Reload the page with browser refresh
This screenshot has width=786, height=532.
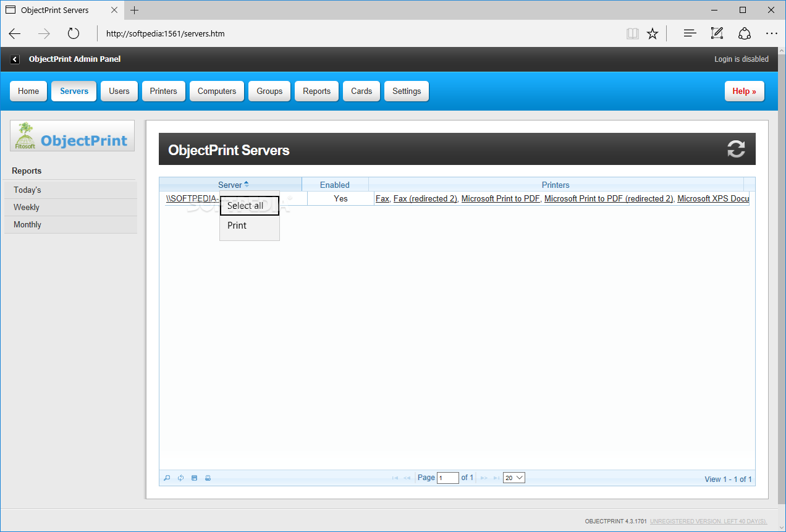pos(74,33)
